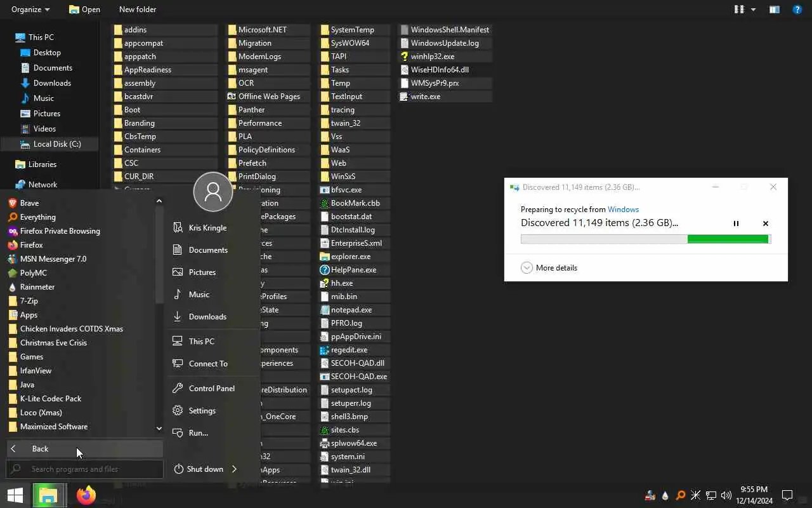Select the SystemTemp folder
The height and width of the screenshot is (508, 812).
coord(354,30)
